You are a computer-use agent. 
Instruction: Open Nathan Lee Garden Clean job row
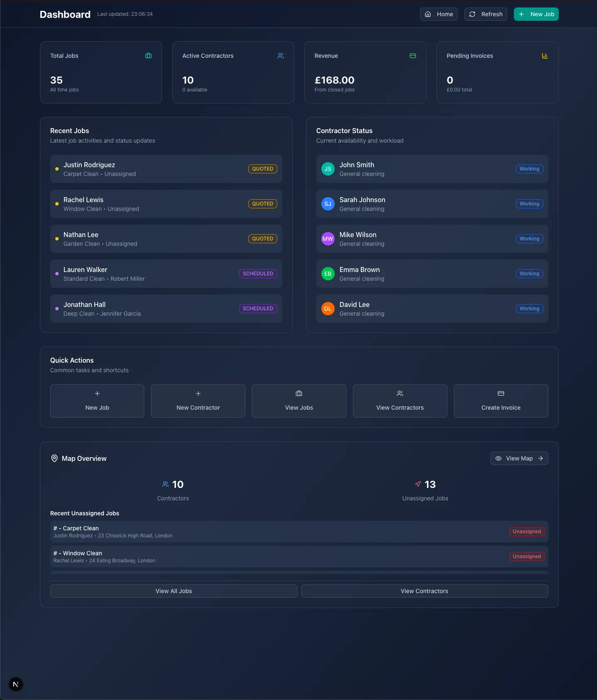click(x=166, y=239)
